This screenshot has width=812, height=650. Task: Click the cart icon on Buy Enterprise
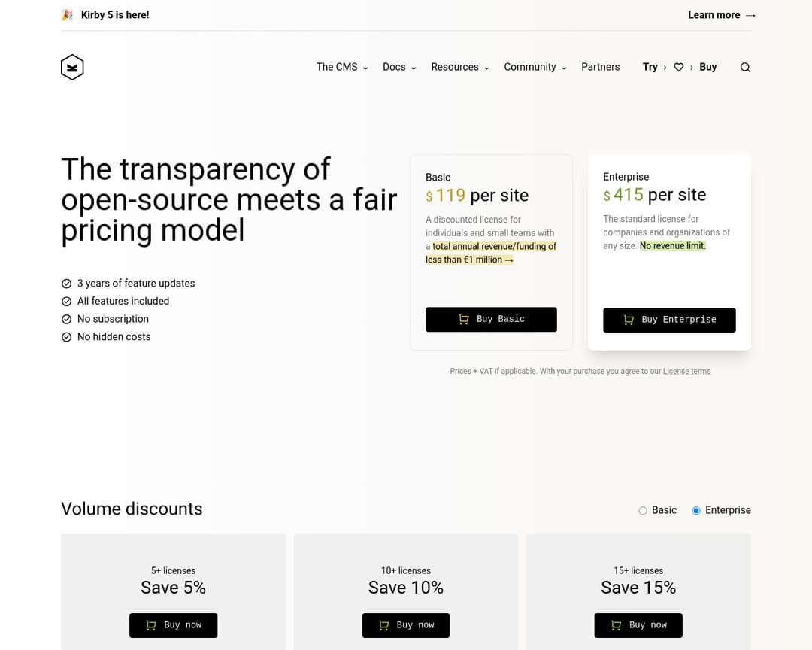[x=629, y=320]
